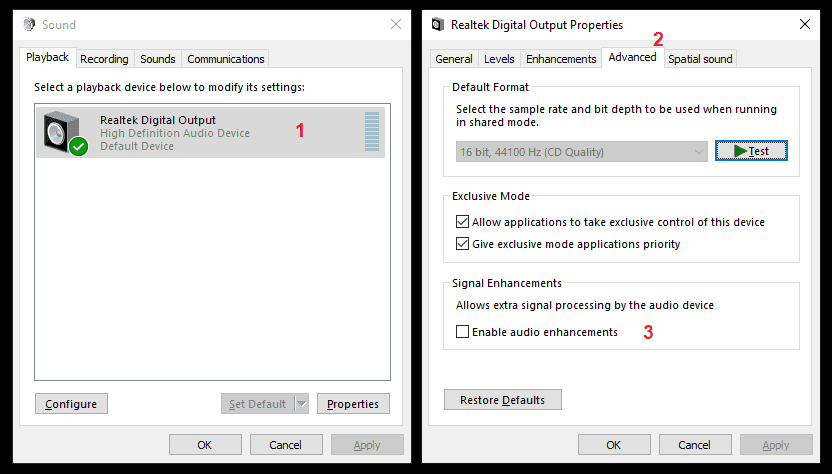Open the Levels tab
The image size is (832, 474).
click(499, 59)
